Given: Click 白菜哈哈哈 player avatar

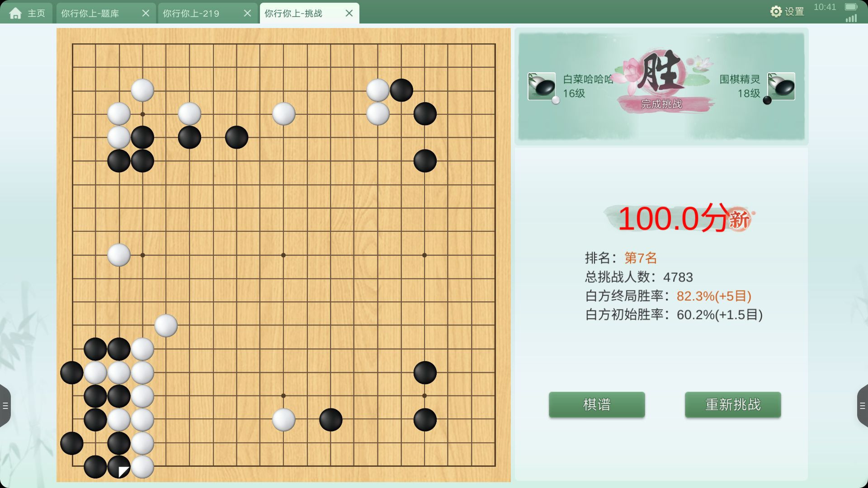Looking at the screenshot, I should (x=542, y=86).
